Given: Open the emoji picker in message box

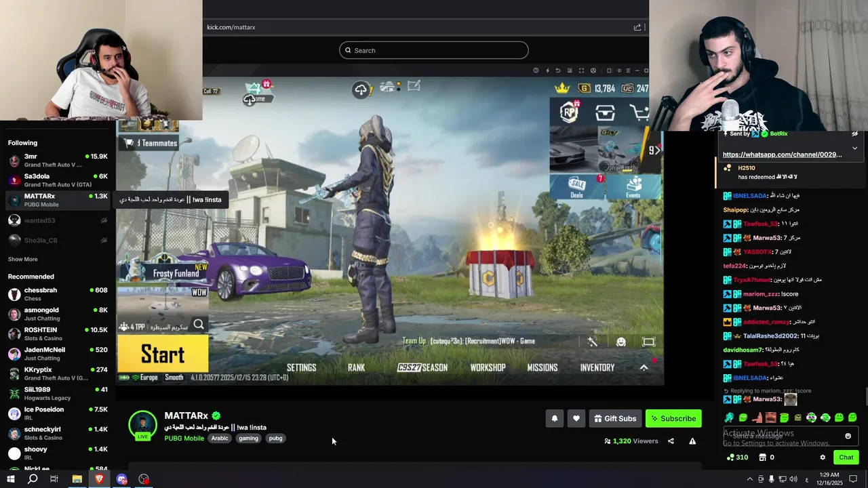Looking at the screenshot, I should (x=848, y=436).
